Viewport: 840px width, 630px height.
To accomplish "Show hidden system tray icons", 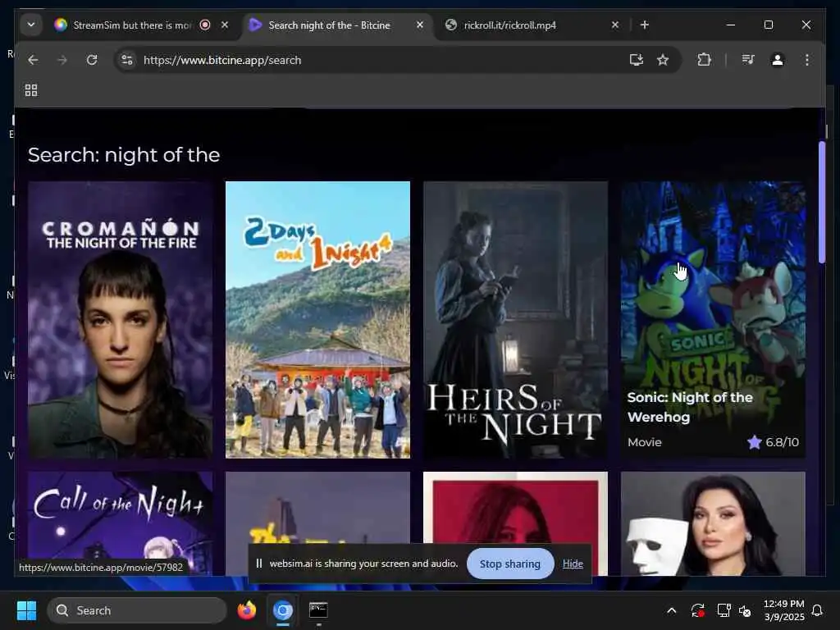I will tap(671, 610).
